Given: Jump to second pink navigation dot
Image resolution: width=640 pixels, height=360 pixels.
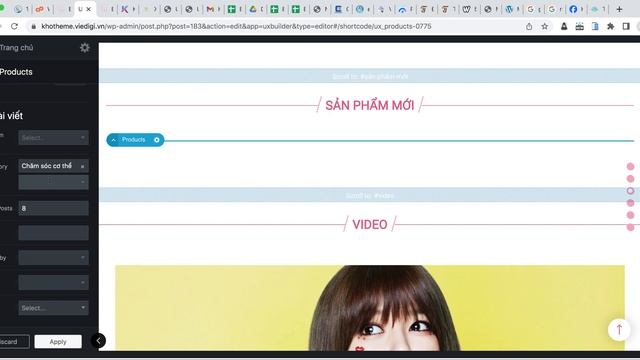Looking at the screenshot, I should (x=630, y=179).
